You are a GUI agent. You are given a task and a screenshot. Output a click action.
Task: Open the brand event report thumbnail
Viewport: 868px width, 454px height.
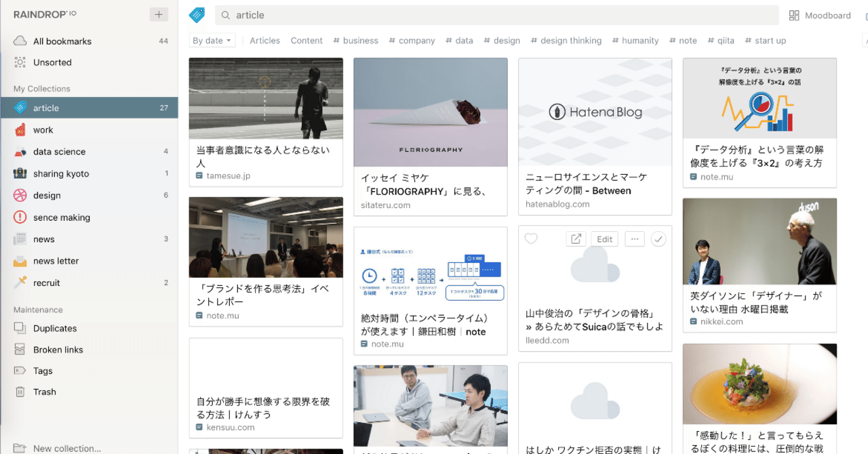pyautogui.click(x=266, y=237)
